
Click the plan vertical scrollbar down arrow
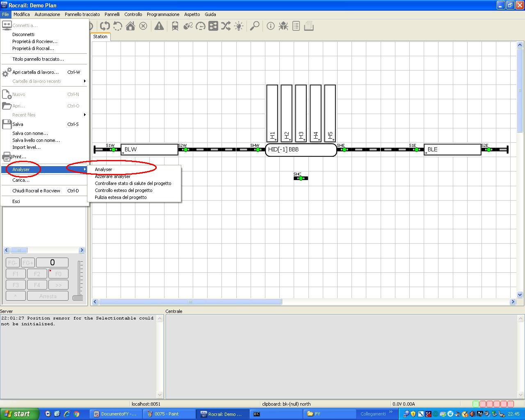(520, 294)
